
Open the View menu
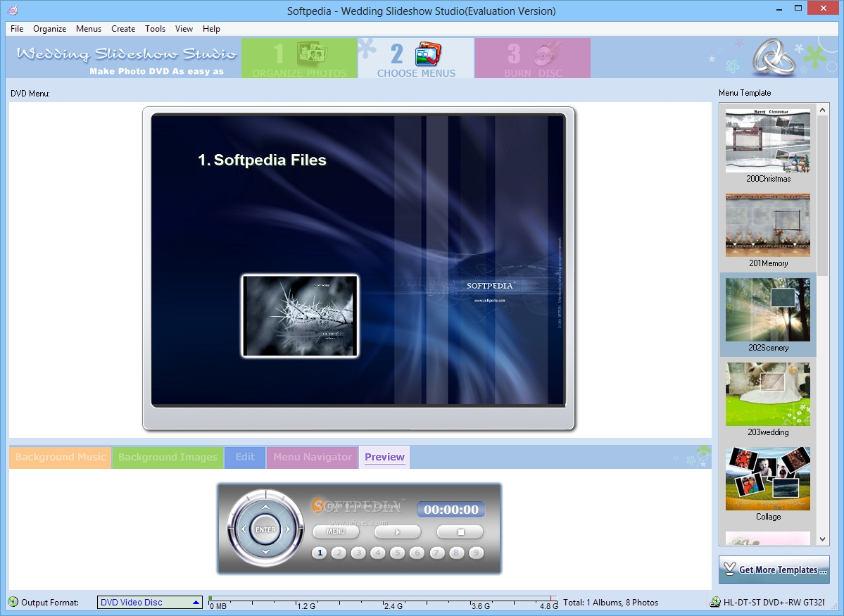tap(184, 29)
